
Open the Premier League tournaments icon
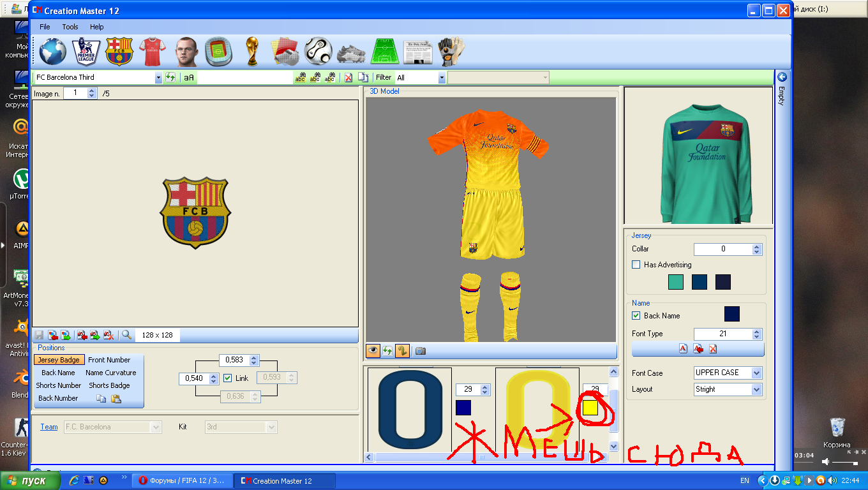click(x=86, y=51)
